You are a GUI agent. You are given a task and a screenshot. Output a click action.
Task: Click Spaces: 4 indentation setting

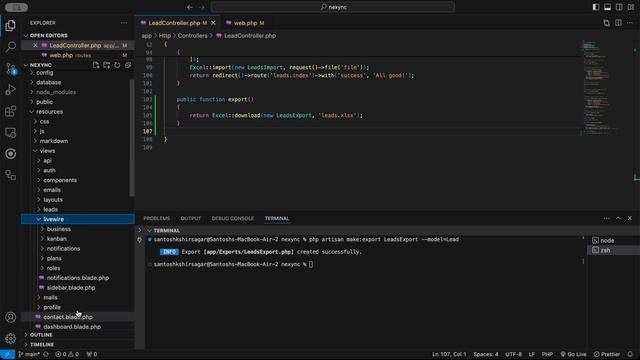[486, 354]
